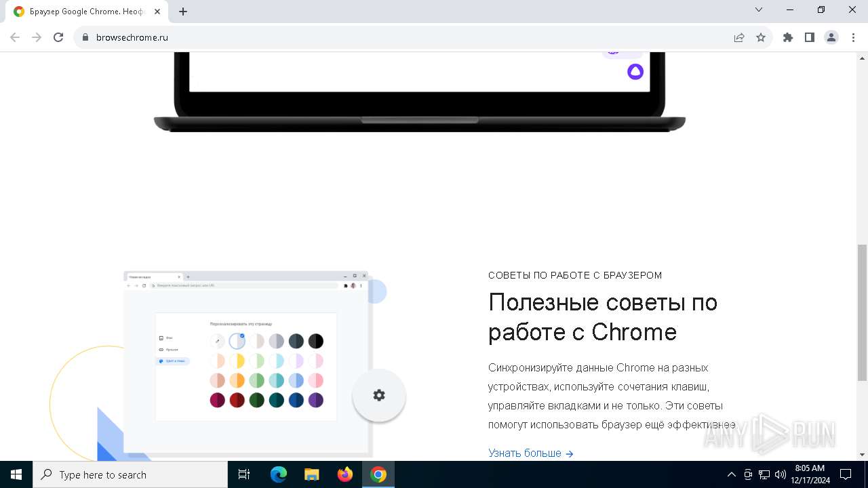Show hidden tray icons chevron

(x=731, y=474)
